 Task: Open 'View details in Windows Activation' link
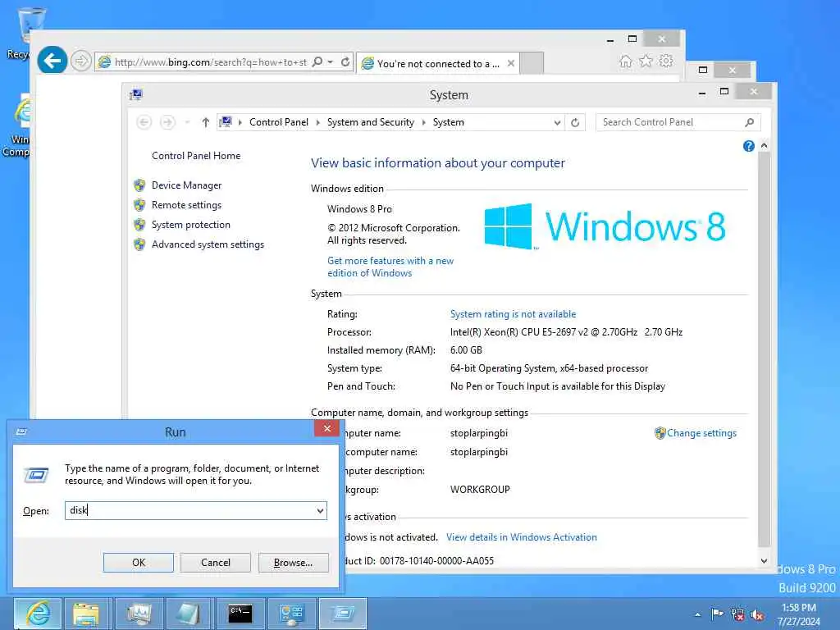pos(521,537)
